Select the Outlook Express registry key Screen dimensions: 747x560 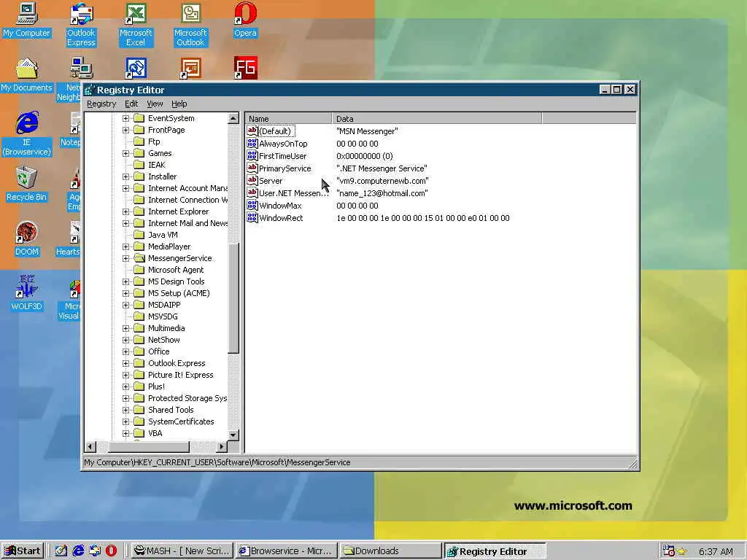pyautogui.click(x=177, y=363)
